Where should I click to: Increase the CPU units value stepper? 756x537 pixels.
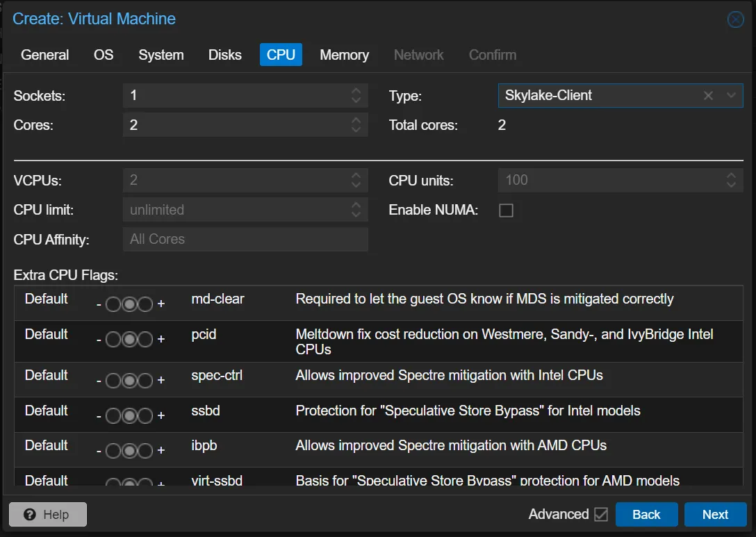[x=730, y=176]
